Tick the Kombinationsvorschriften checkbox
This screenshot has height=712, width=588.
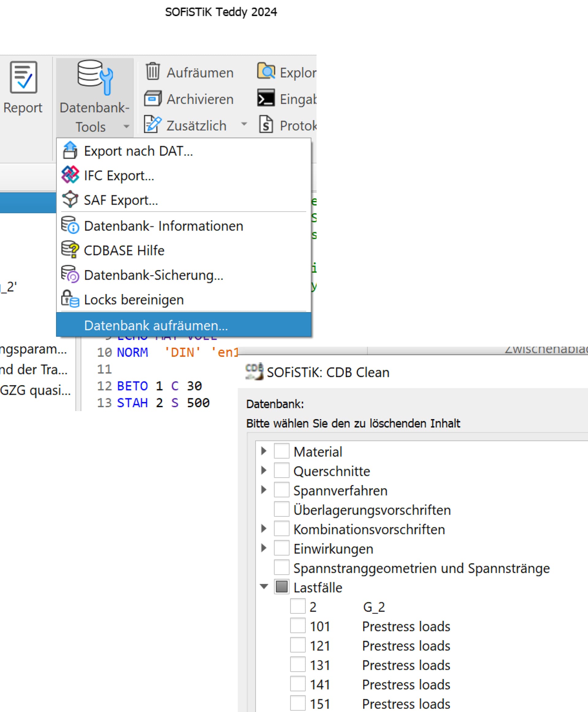click(281, 529)
